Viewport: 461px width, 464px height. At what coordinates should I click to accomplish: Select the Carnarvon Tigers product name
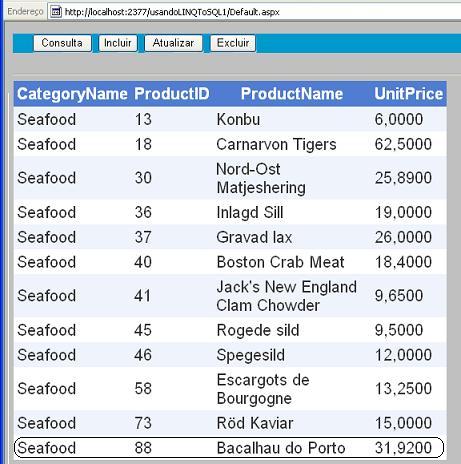point(276,144)
